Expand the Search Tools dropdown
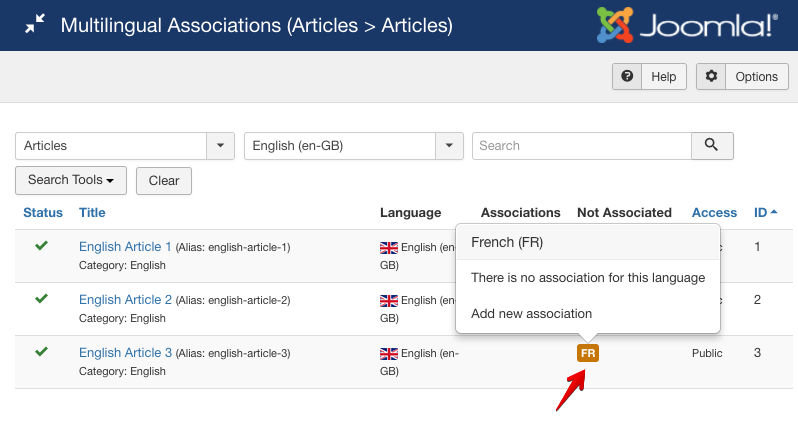 coord(71,180)
